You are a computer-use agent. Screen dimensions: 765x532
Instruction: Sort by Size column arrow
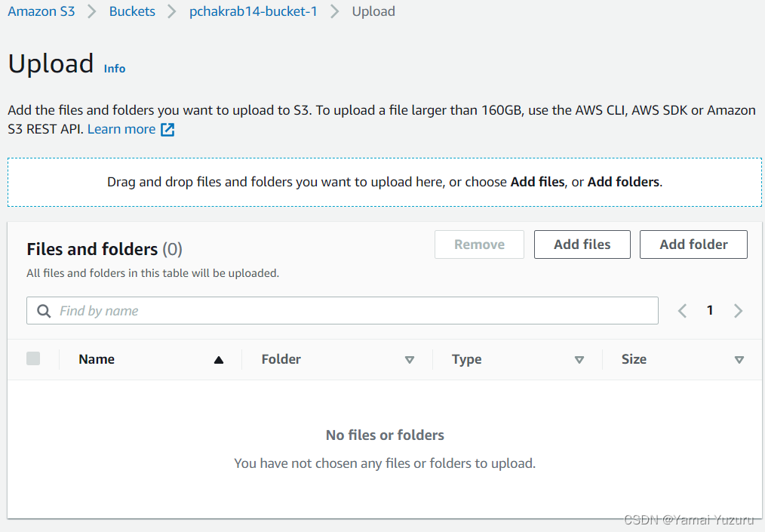739,360
